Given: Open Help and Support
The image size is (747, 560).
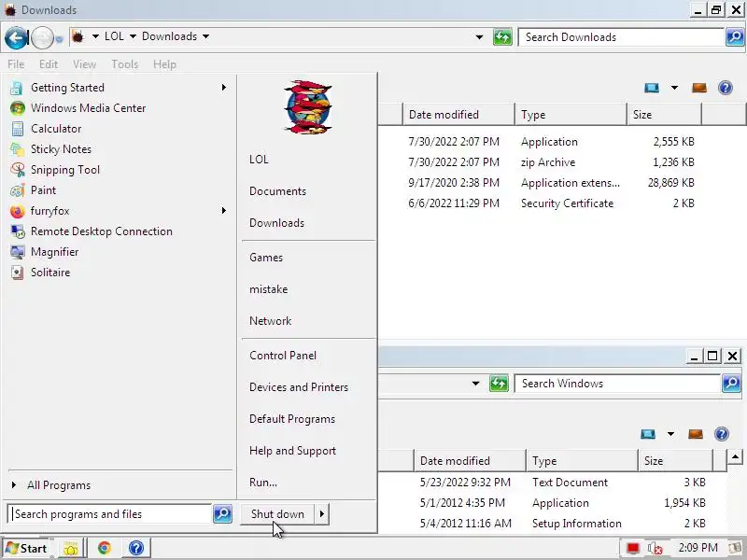Looking at the screenshot, I should [x=292, y=451].
